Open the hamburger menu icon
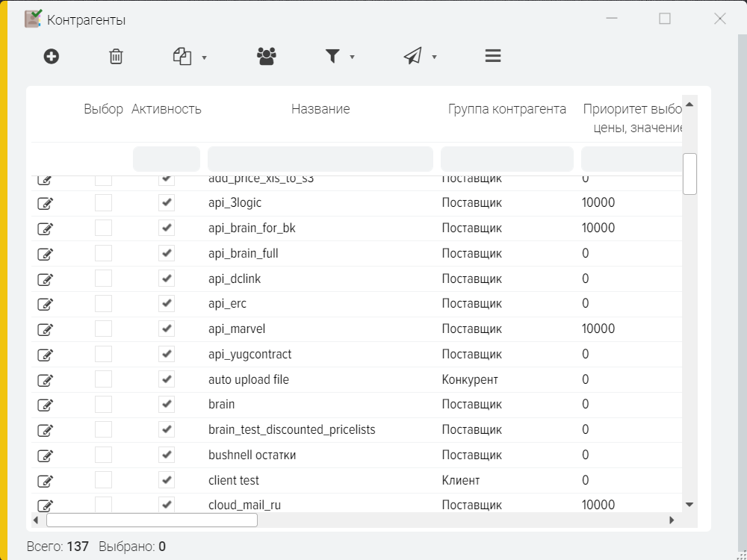The height and width of the screenshot is (560, 747). [492, 56]
